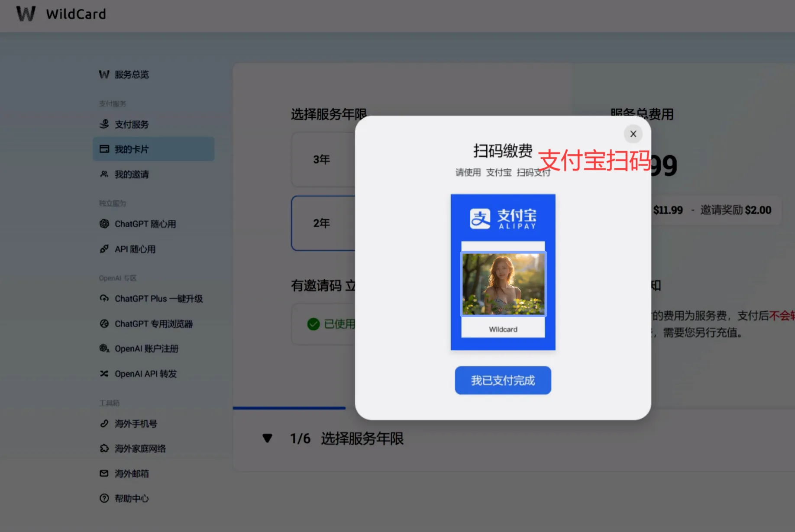This screenshot has width=795, height=532.
Task: Click the WildCard brand name text
Action: click(76, 14)
